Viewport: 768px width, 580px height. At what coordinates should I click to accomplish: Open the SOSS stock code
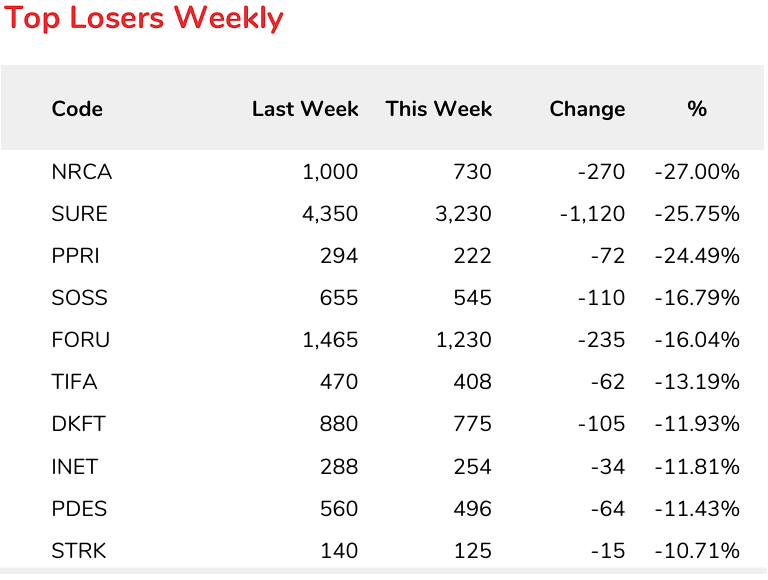(x=79, y=298)
